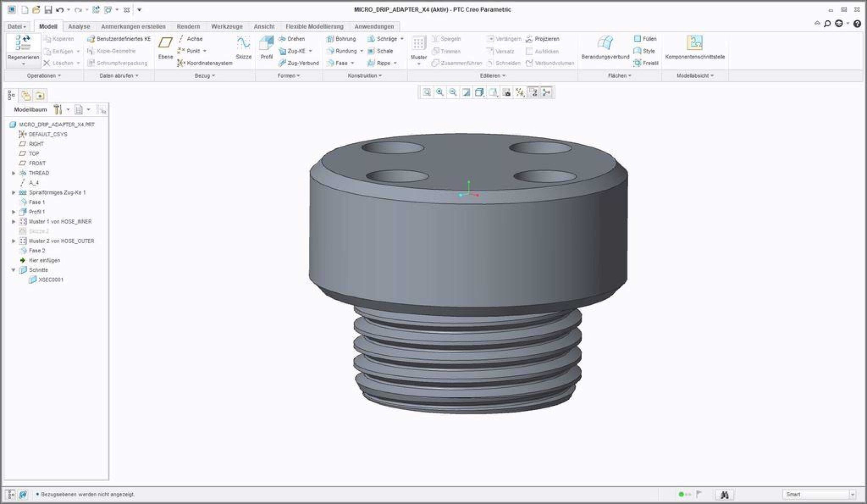867x504 pixels.
Task: Expand Spiralförmiges Zug-Ke 1 node
Action: tap(14, 192)
